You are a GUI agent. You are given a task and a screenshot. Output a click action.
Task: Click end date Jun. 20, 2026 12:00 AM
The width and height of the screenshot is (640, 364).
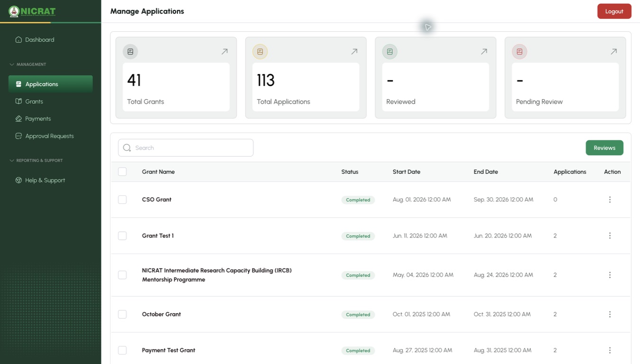pyautogui.click(x=502, y=236)
